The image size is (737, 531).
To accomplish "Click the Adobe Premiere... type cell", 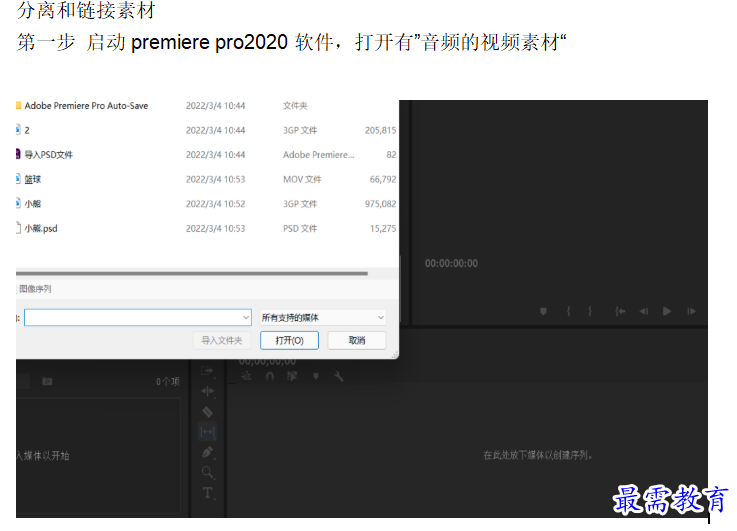I will (x=318, y=155).
